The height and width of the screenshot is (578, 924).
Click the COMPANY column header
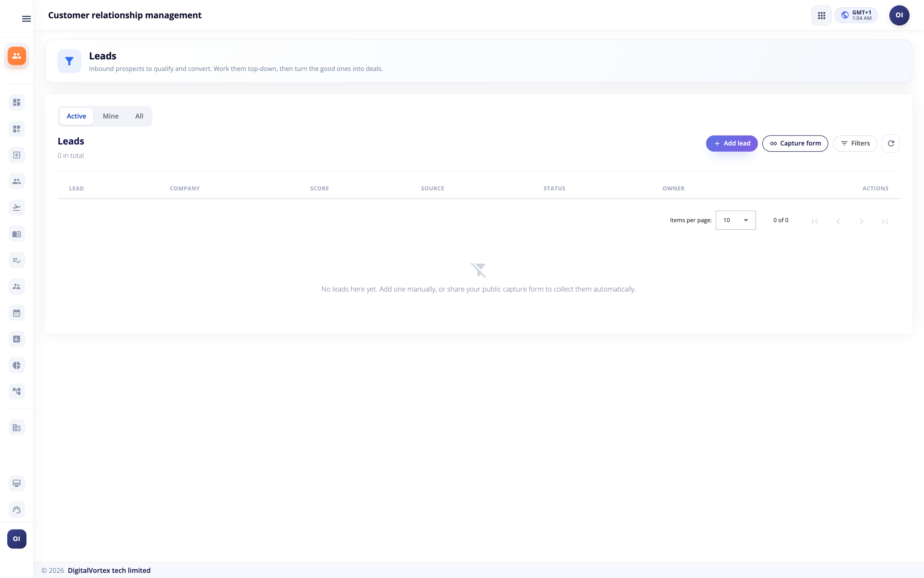coord(185,188)
